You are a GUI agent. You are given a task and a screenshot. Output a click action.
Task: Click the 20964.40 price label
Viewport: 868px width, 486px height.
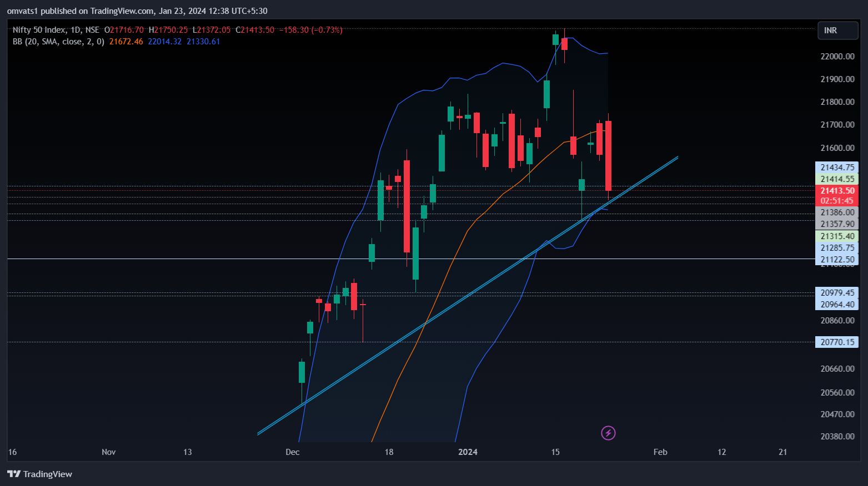[837, 305]
